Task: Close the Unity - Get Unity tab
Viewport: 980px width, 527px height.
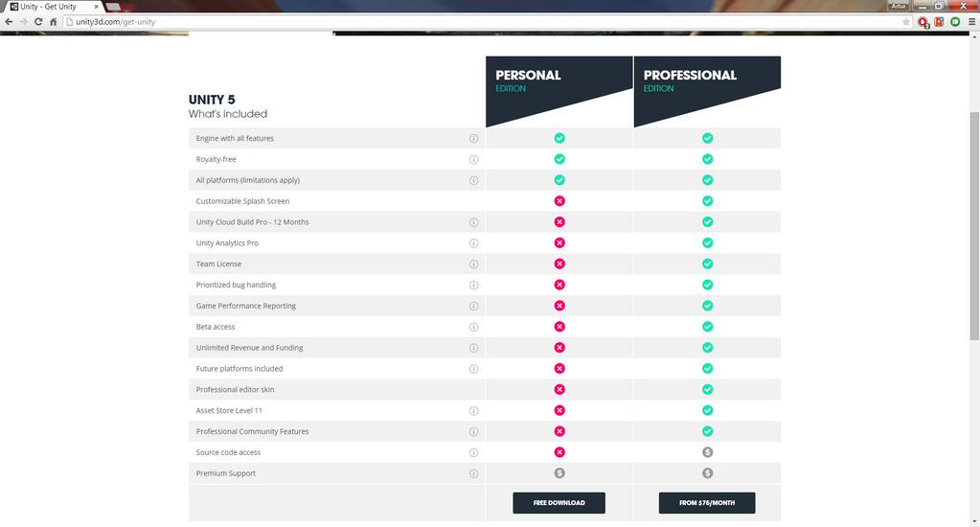Action: coord(96,7)
